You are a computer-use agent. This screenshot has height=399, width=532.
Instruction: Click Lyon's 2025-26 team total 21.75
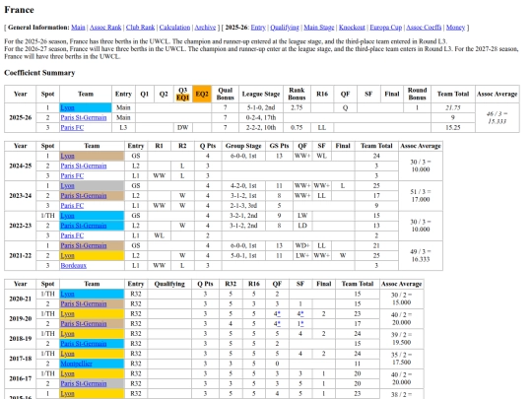(452, 108)
